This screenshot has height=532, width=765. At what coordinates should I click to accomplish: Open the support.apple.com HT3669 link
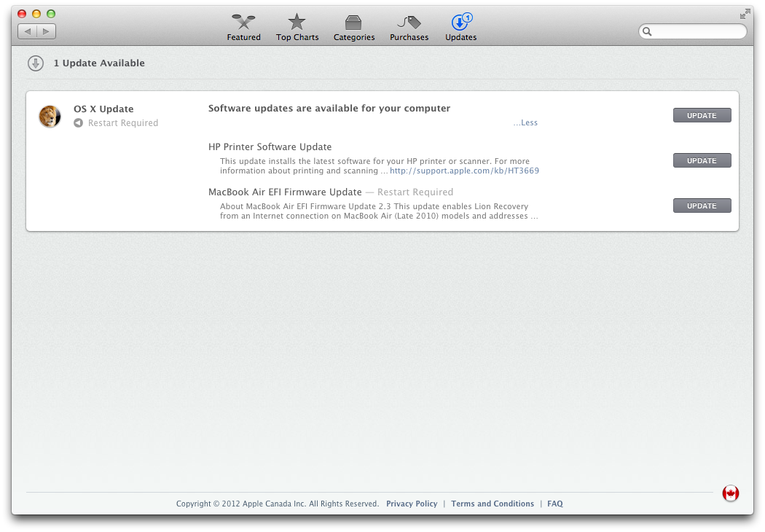465,171
